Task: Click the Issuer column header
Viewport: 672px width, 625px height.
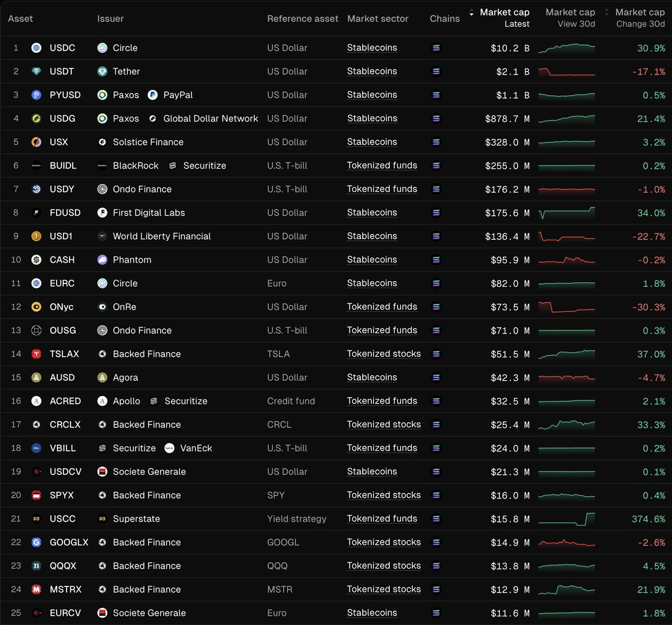Action: pos(110,18)
